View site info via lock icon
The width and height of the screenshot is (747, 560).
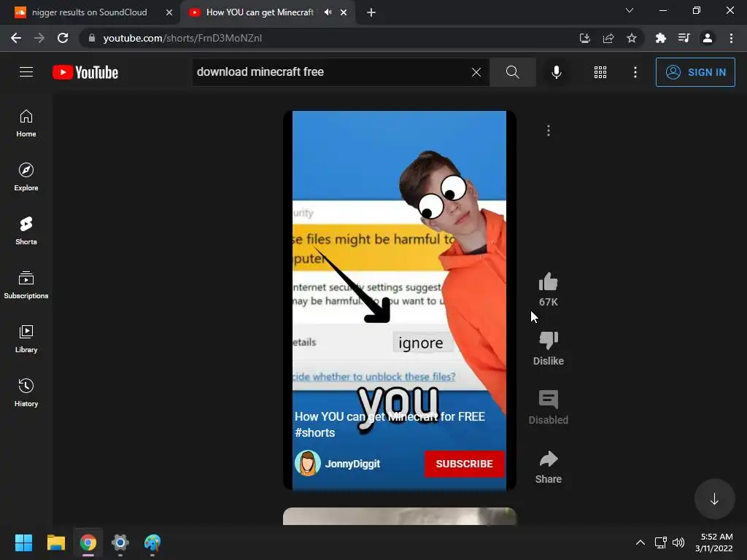[x=92, y=38]
